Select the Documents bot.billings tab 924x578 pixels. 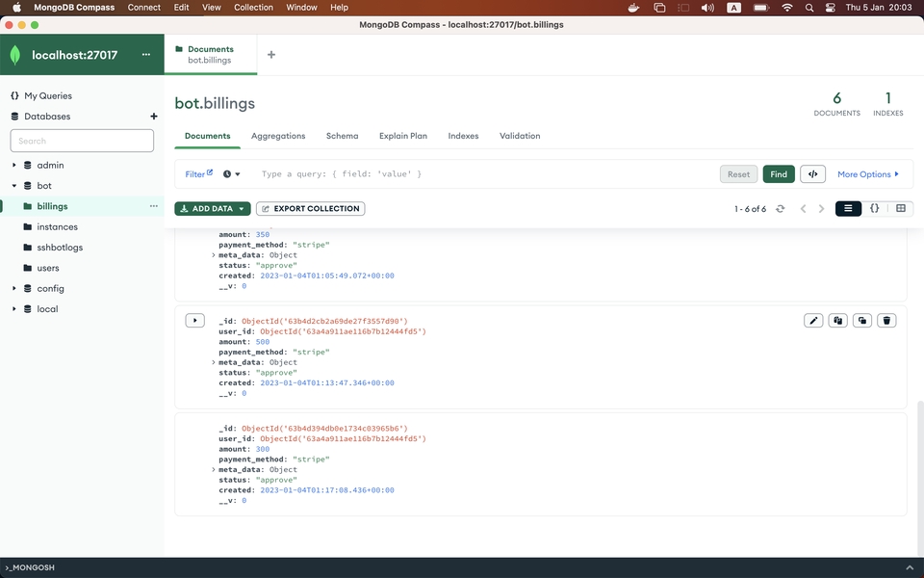(211, 54)
